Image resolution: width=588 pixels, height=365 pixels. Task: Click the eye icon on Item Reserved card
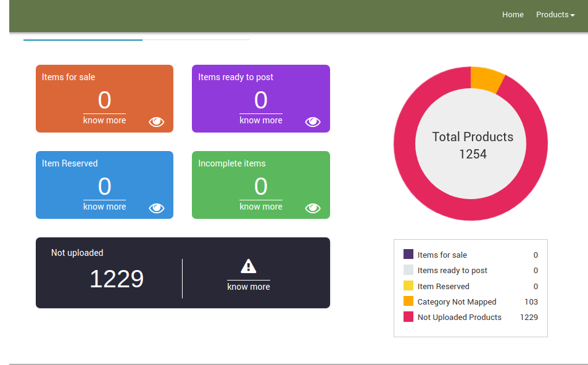coord(157,208)
